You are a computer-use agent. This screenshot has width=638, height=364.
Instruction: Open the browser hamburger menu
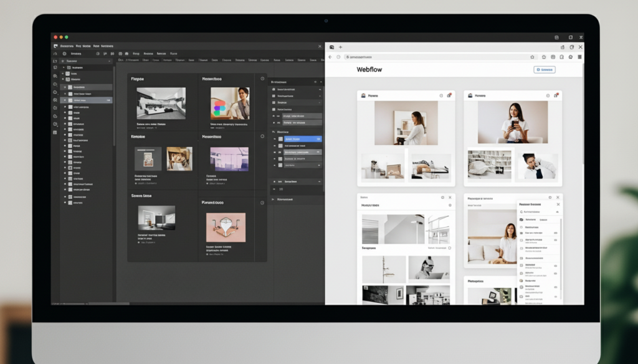tap(579, 57)
